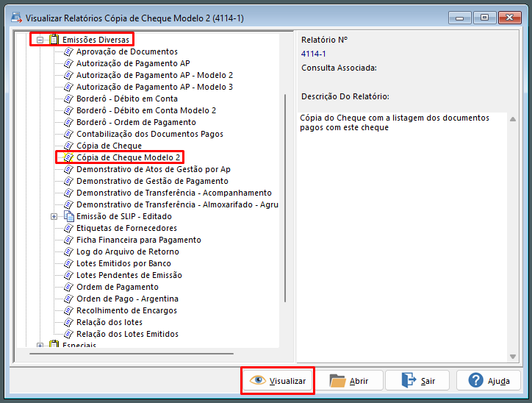
Task: Select Cópia de Cheque Modelo 2 report
Action: tap(129, 157)
